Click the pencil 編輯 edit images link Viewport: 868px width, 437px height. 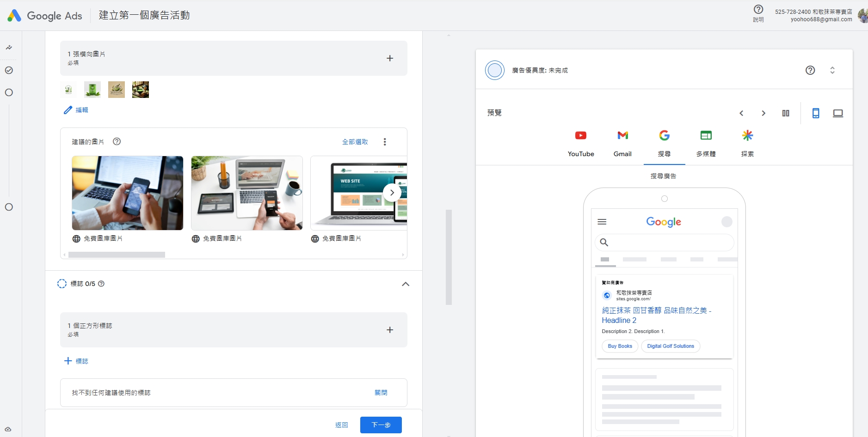(x=76, y=110)
